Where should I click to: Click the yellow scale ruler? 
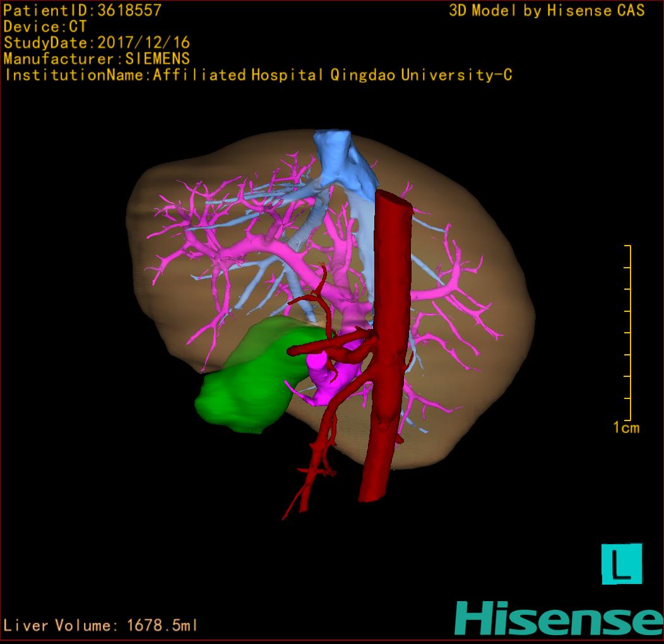pyautogui.click(x=628, y=333)
